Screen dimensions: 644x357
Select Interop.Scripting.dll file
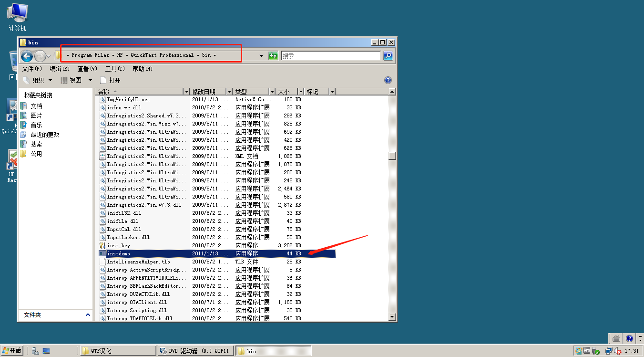coord(217,310)
